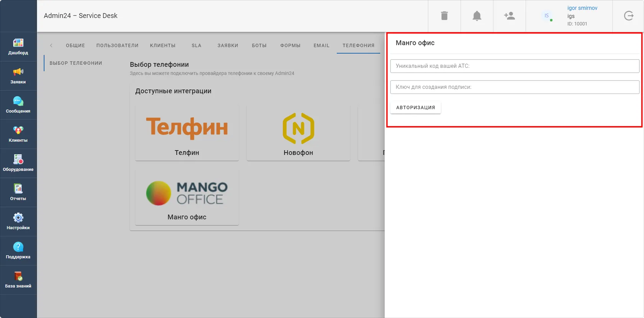Click the ID: 10001 text
The height and width of the screenshot is (318, 644).
coord(577,24)
